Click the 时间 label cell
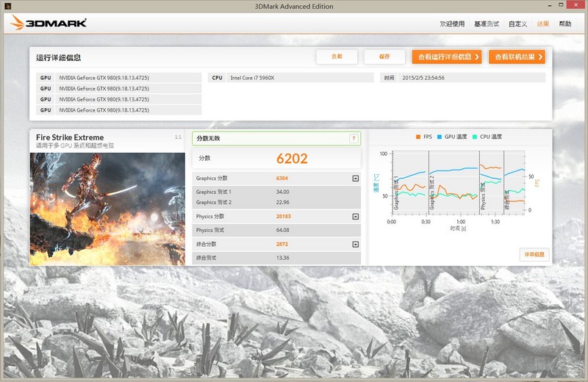The image size is (588, 382). tap(389, 78)
